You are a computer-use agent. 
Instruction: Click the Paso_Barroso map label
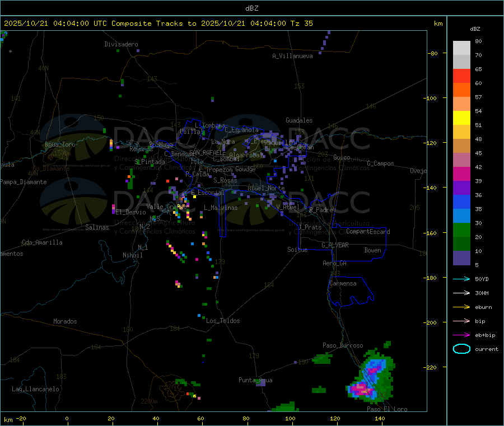[x=343, y=345]
